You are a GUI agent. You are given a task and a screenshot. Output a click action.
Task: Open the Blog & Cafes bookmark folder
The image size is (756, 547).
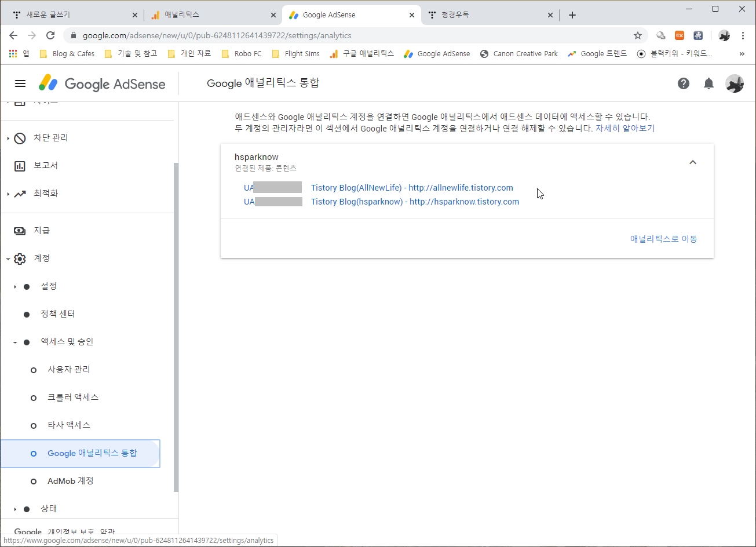click(x=67, y=54)
